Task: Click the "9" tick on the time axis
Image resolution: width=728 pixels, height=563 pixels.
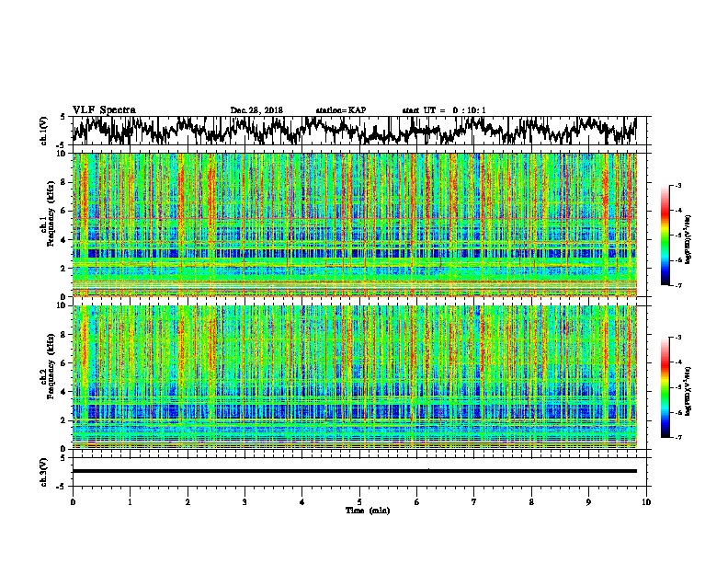Action: [x=588, y=502]
